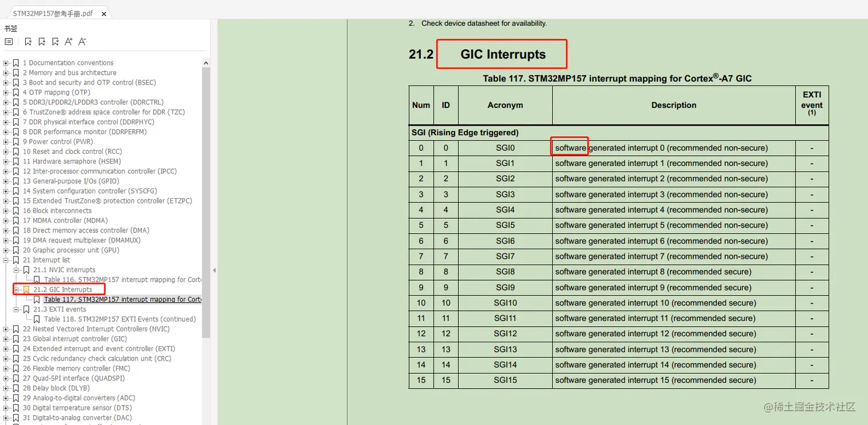Image resolution: width=868 pixels, height=425 pixels.
Task: Collapse the 21.1 NVIC interrupts node
Action: click(x=17, y=270)
